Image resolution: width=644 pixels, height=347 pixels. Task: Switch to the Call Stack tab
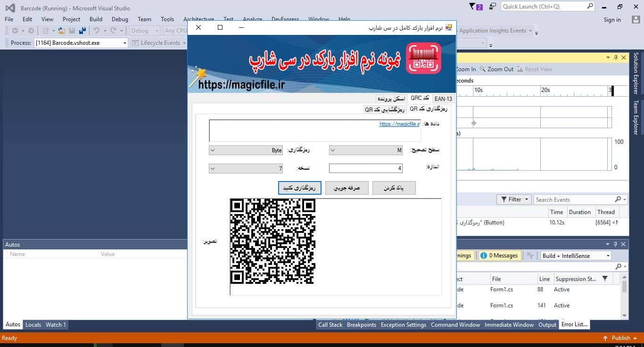pos(330,325)
